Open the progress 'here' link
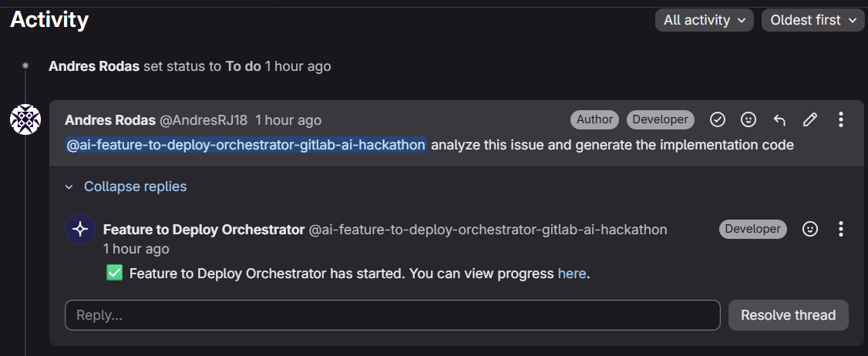 click(572, 274)
